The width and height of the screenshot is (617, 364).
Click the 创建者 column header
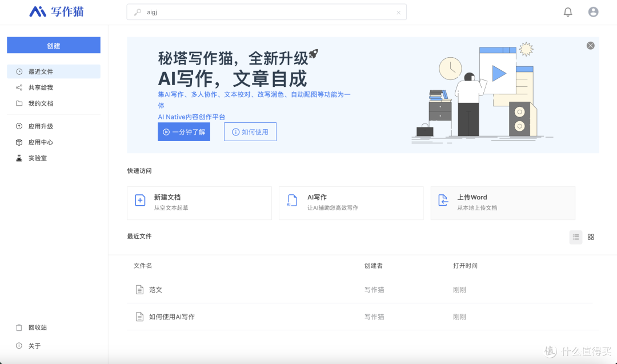point(374,266)
